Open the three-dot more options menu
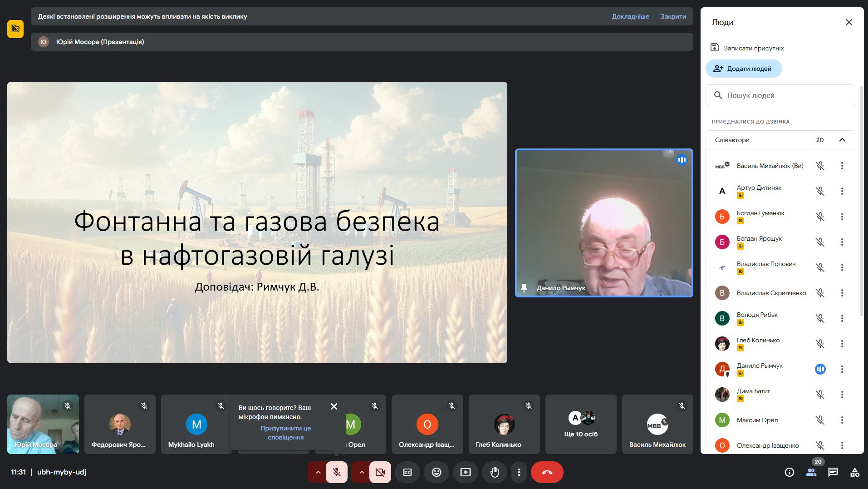This screenshot has height=489, width=868. [x=519, y=472]
